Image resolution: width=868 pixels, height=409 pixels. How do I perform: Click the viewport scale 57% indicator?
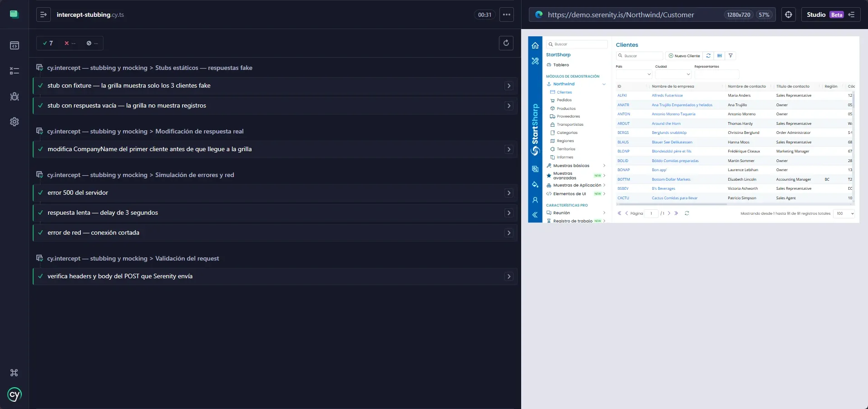[x=764, y=15]
